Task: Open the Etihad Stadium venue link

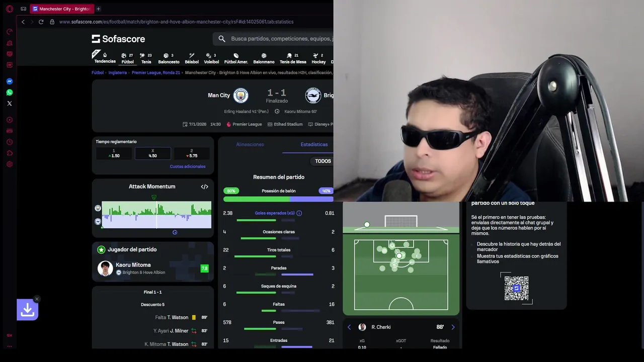Action: point(285,124)
